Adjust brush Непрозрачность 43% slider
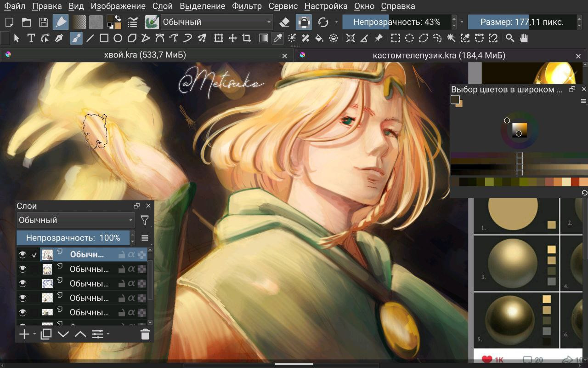 coord(396,22)
